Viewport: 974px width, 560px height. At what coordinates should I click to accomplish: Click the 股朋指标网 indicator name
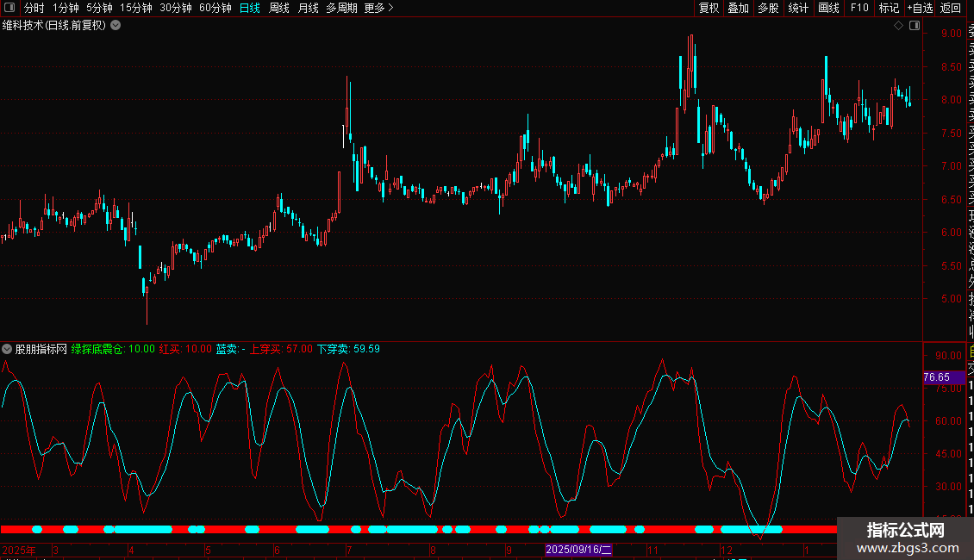[x=41, y=349]
